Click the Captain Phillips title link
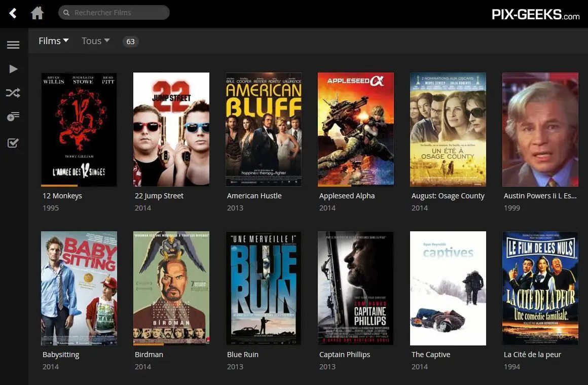The height and width of the screenshot is (385, 588). pyautogui.click(x=345, y=355)
